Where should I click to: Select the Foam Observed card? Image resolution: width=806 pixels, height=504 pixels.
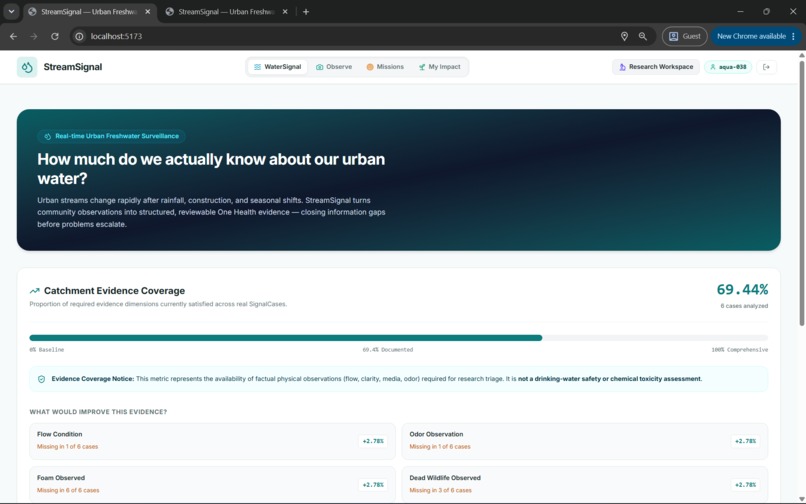point(212,484)
